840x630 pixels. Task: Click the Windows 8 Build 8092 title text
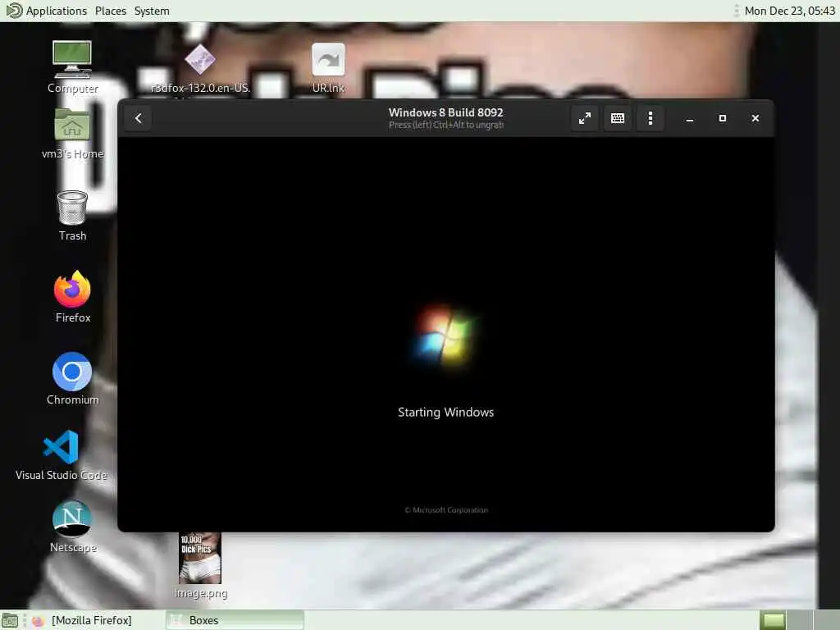[445, 112]
